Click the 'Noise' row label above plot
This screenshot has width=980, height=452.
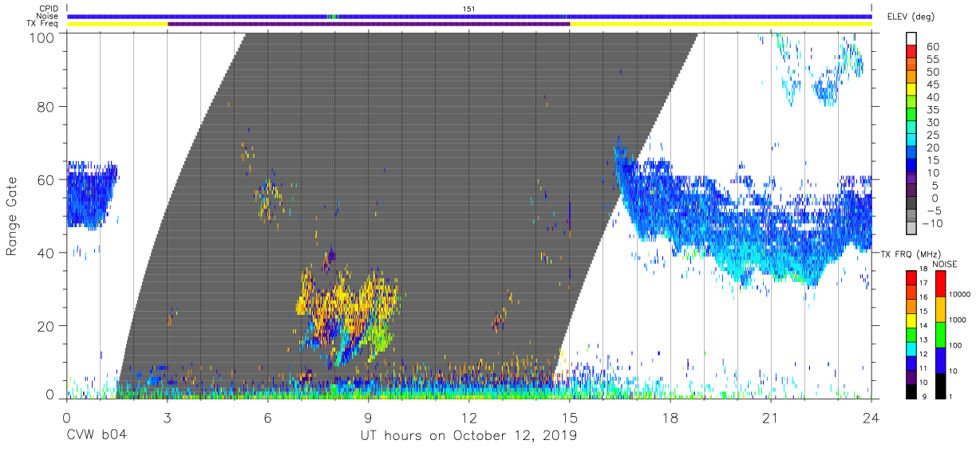point(48,16)
